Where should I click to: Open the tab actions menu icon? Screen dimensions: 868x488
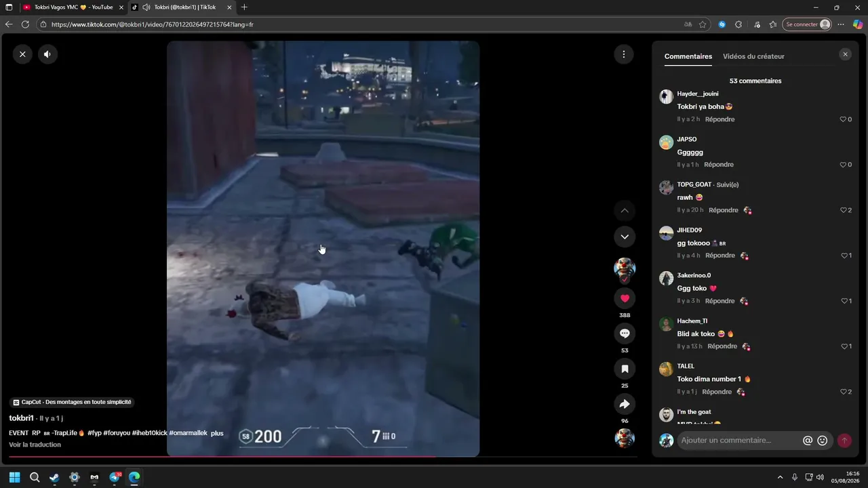(9, 7)
